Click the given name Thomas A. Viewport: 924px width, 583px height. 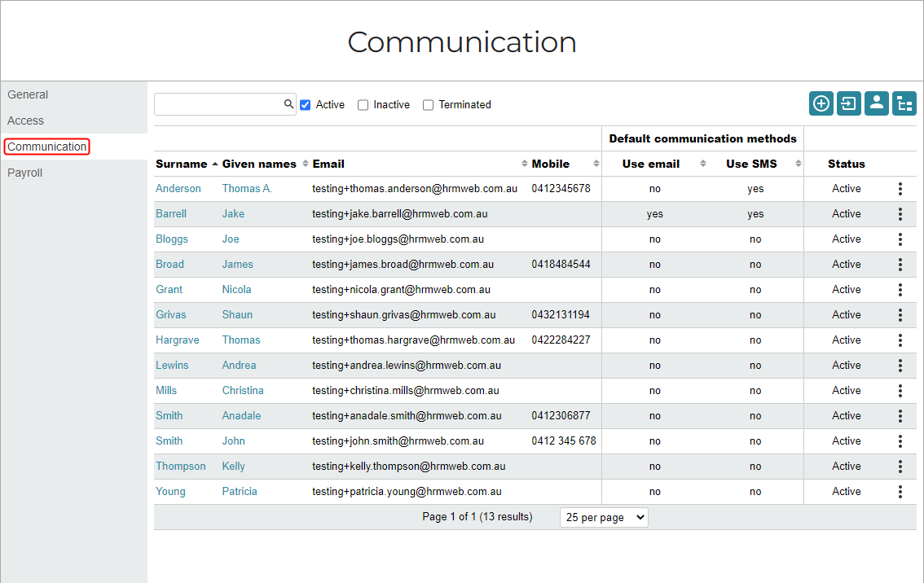(247, 188)
